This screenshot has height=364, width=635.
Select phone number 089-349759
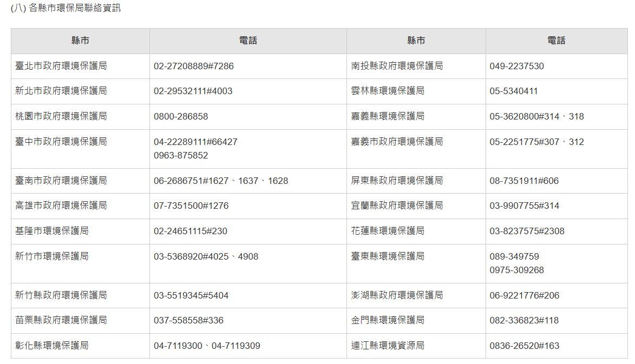[514, 257]
